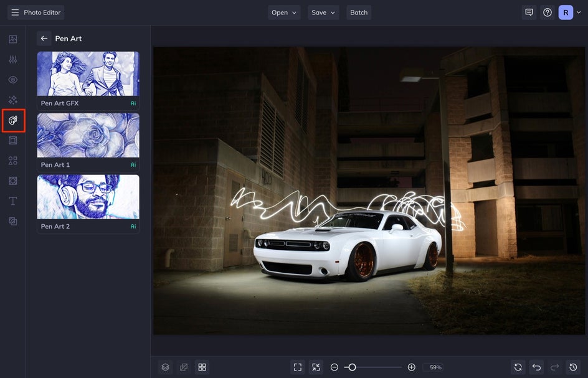Apply the Pen Art GFX effect

[88, 80]
